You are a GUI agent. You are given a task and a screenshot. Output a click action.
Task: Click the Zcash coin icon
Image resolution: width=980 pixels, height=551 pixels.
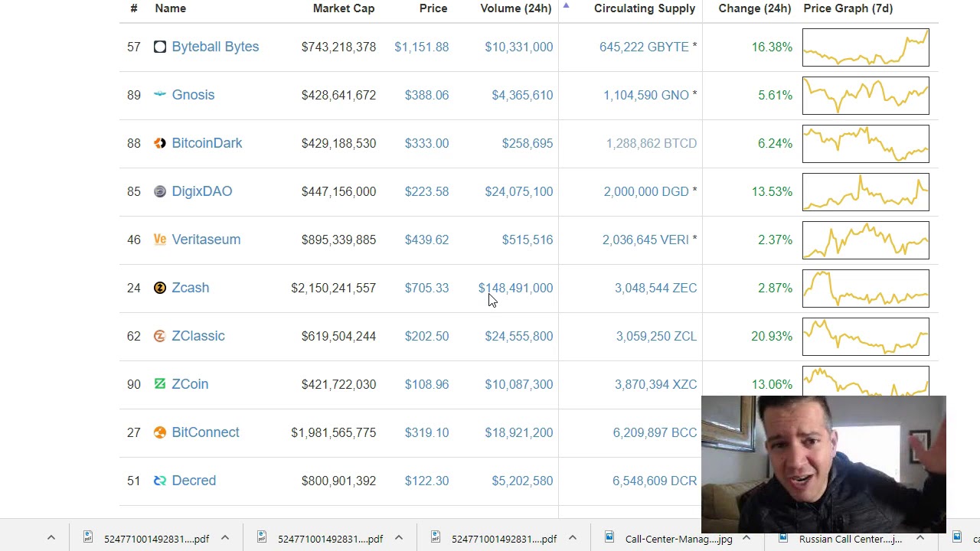[x=159, y=288]
